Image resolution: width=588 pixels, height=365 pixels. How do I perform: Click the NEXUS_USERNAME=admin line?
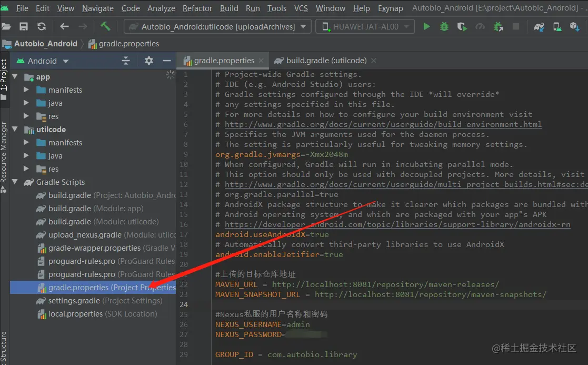[263, 324]
